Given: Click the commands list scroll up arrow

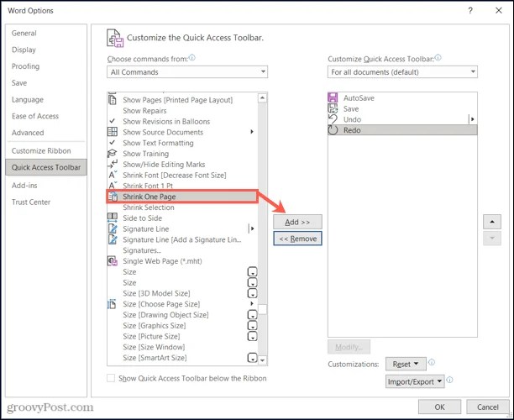Looking at the screenshot, I should point(262,97).
